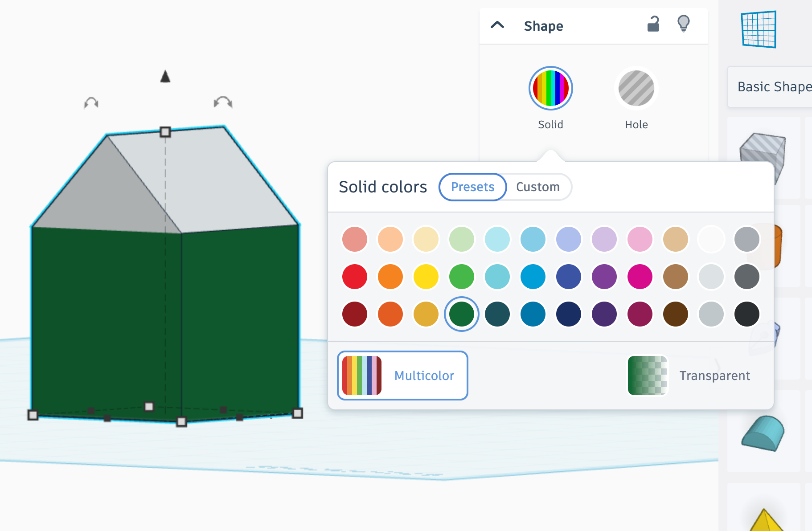Screen dimensions: 812x531
Task: Enable the Transparent option
Action: 689,376
